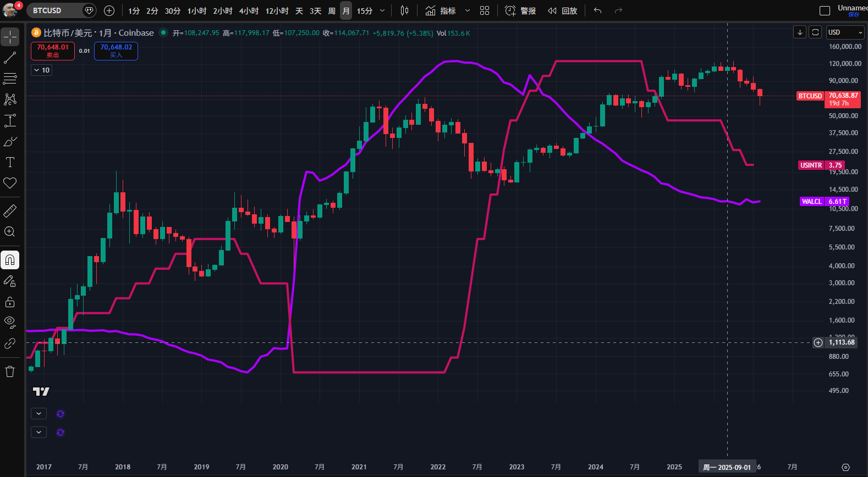
Task: Undo the last action
Action: click(x=598, y=10)
